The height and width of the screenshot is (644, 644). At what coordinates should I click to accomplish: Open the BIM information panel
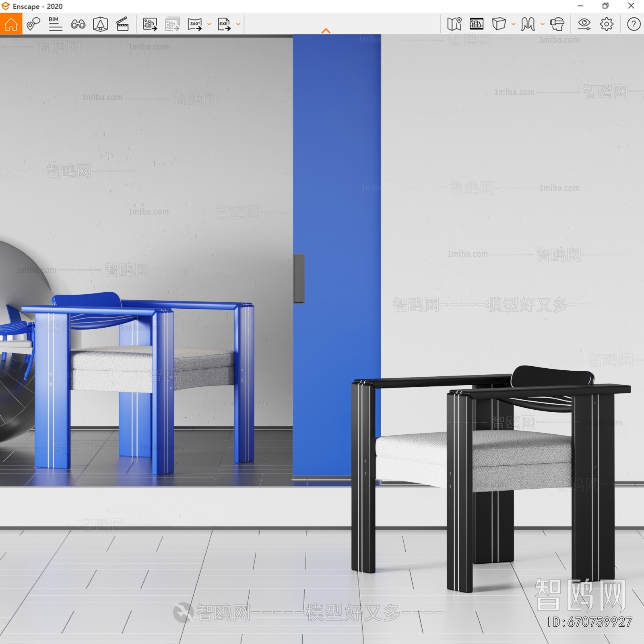coord(55,24)
